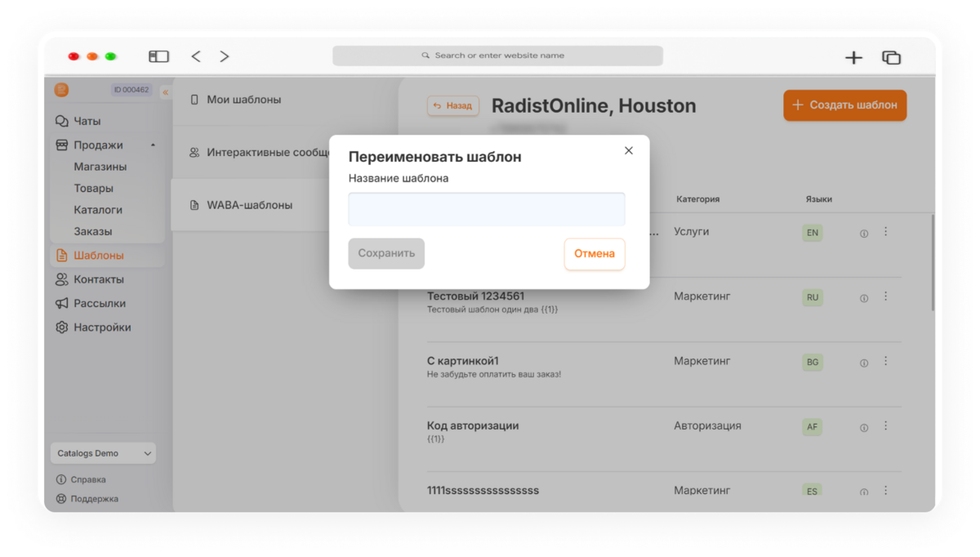The width and height of the screenshot is (980, 557).
Task: Click the Настройки gear icon
Action: [61, 328]
